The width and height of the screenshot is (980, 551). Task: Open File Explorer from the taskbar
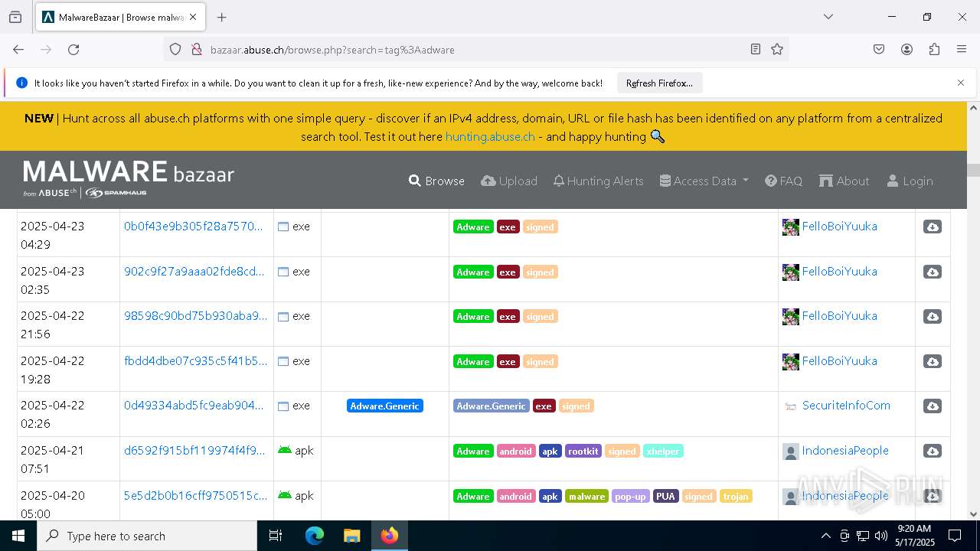pos(351,536)
